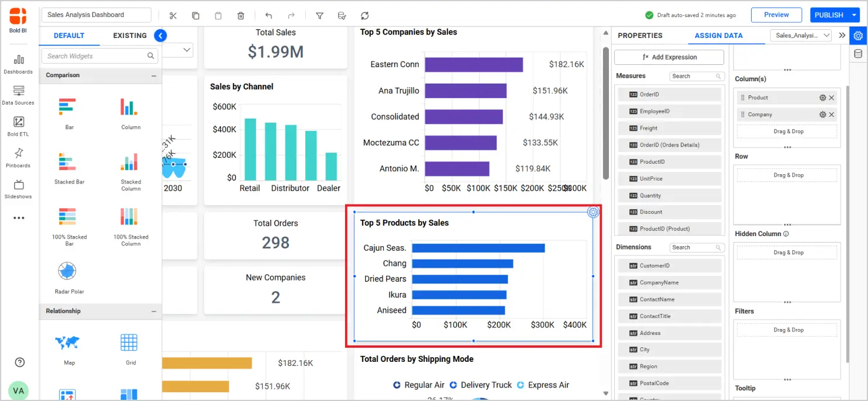Switch to the EXISTING widgets tab
This screenshot has height=401, width=868.
point(130,36)
